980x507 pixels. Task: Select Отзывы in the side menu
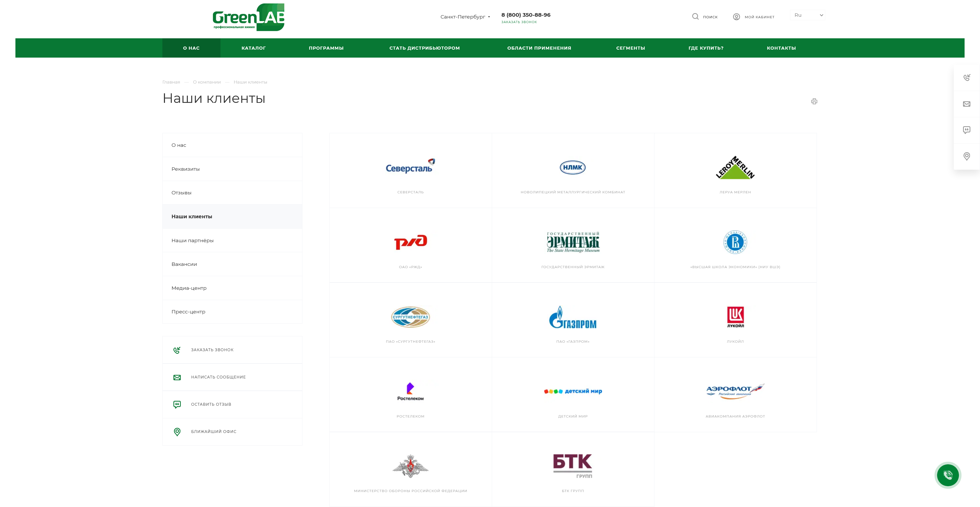click(x=232, y=193)
